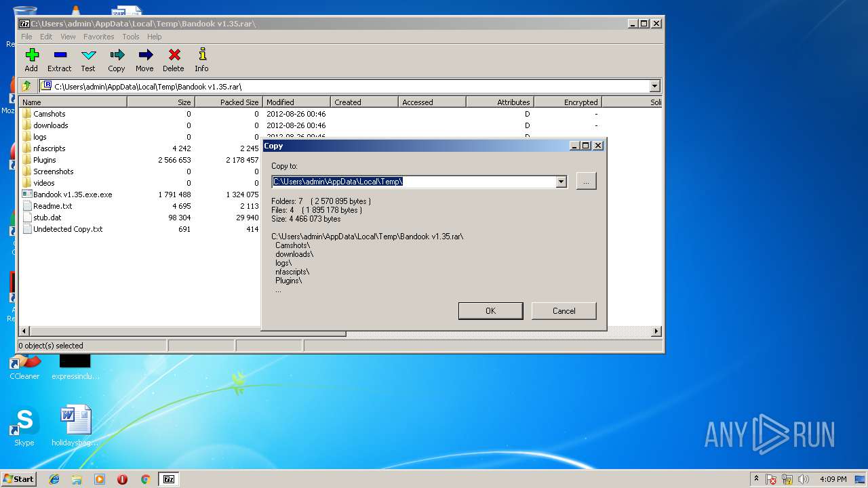Viewport: 868px width, 488px height.
Task: Click the Info toolbar icon
Action: 201,56
